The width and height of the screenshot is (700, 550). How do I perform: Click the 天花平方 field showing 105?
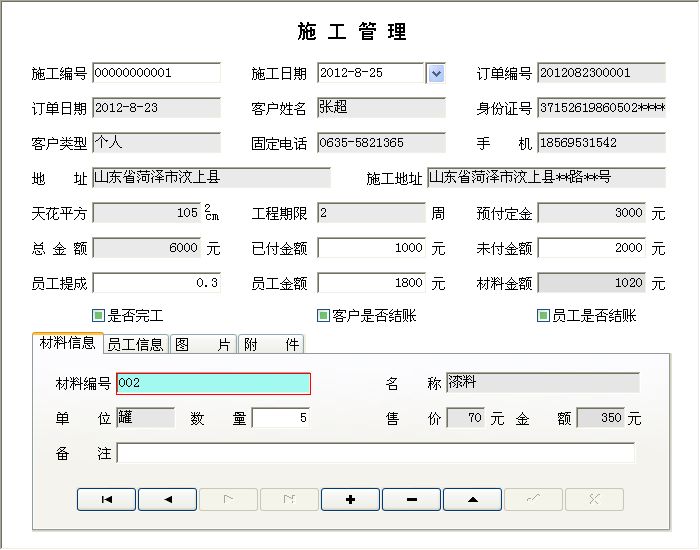click(146, 212)
